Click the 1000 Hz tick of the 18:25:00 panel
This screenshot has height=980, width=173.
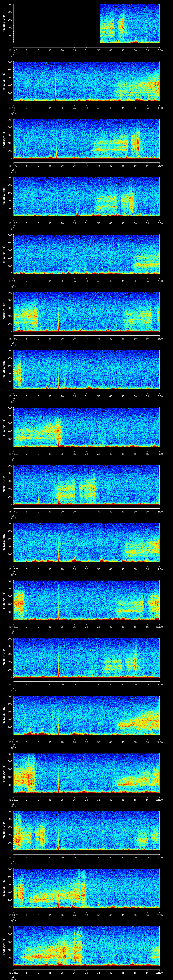pyautogui.click(x=9, y=927)
